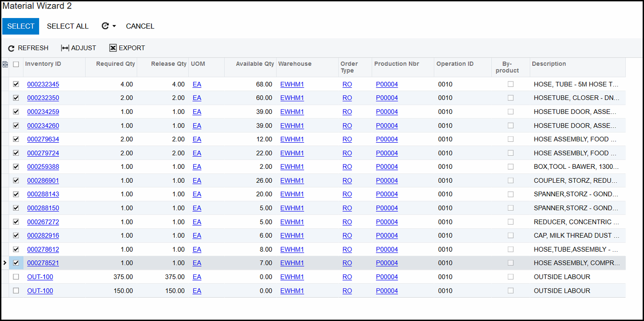The image size is (644, 321).
Task: Toggle the header select-all checkbox
Action: click(x=16, y=64)
